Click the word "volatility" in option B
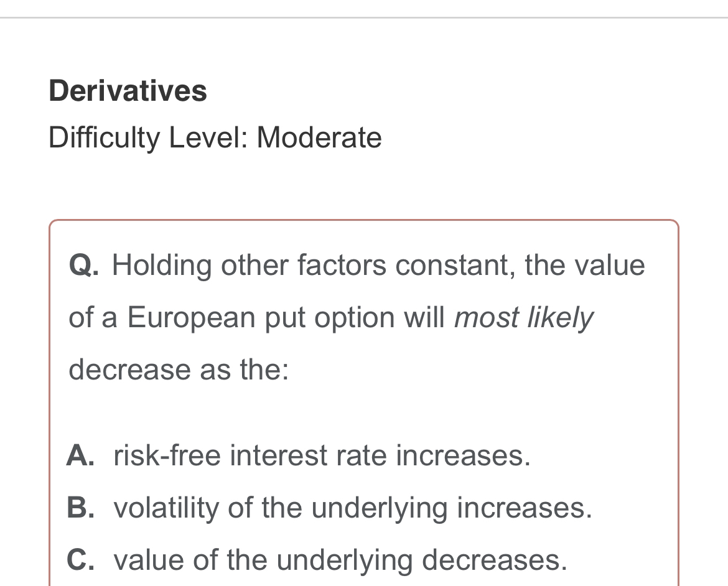 [x=166, y=508]
